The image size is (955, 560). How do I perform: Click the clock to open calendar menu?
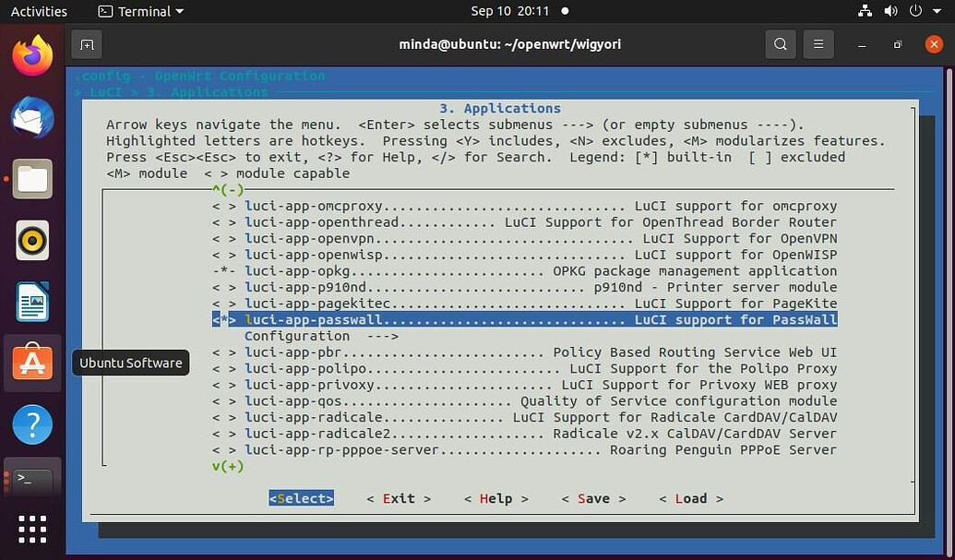coord(508,11)
